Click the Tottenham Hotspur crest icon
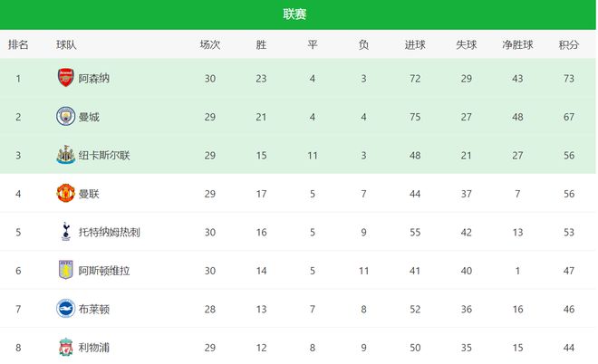Screen dimensions: 598x364 65,232
